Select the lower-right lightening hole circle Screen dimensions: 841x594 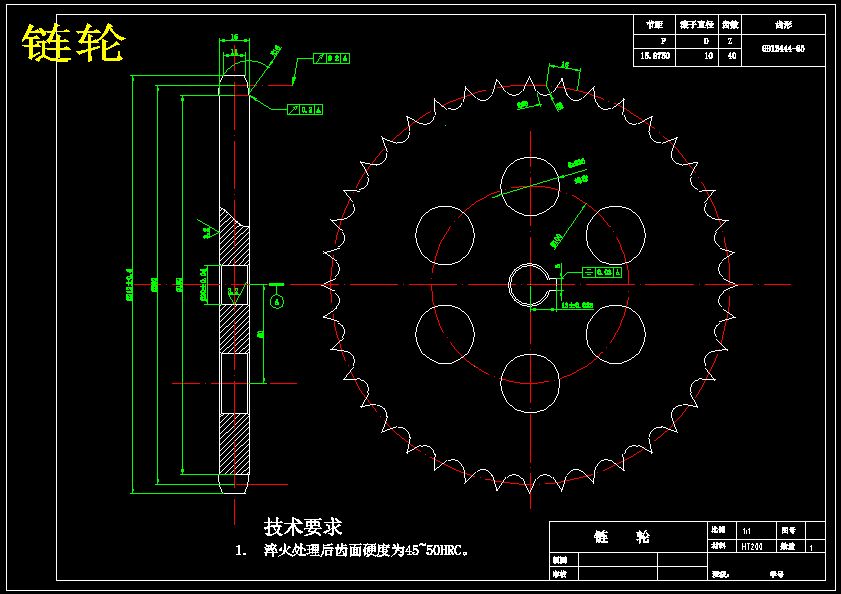[616, 334]
